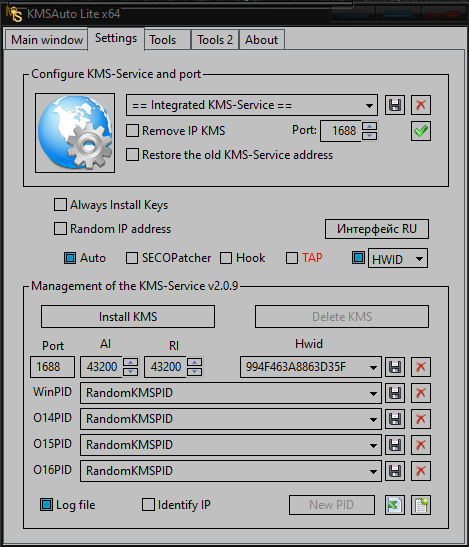Delete the WinPID value
Viewport: 469px width, 547px height.
coord(420,393)
